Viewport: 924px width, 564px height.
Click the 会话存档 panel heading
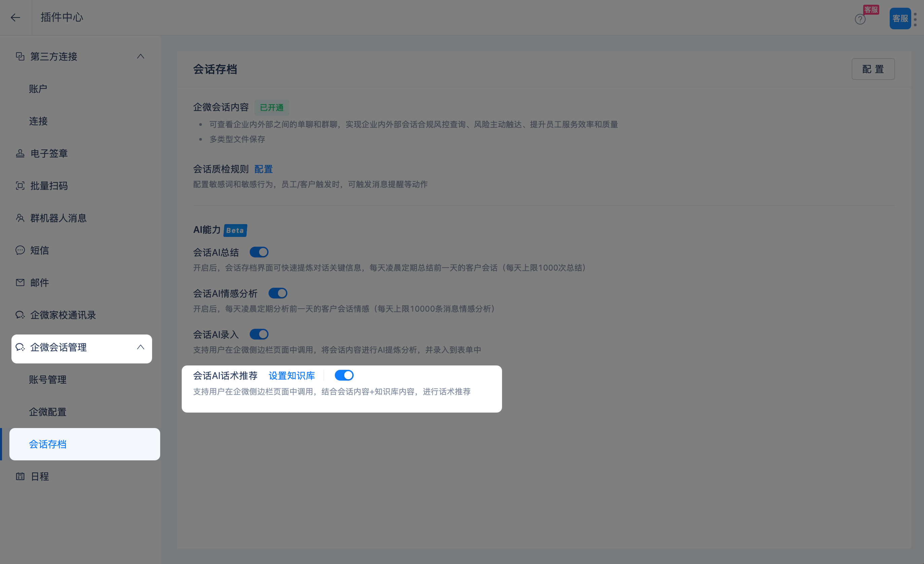point(215,69)
